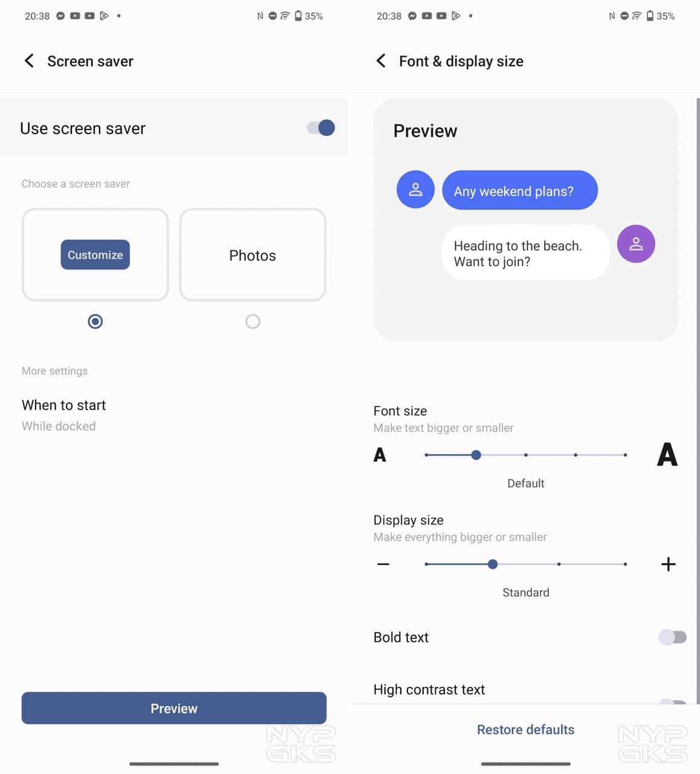Tap the small A font icon

pyautogui.click(x=380, y=455)
